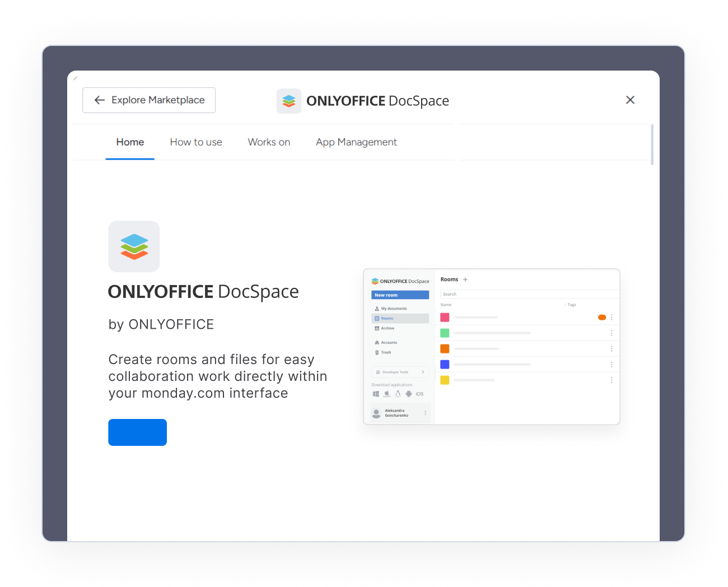Click the blue button below the description
Viewport: 728px width, 587px height.
[137, 432]
